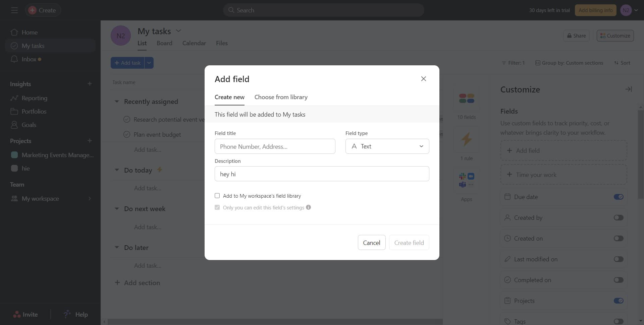The height and width of the screenshot is (325, 644).
Task: Turn off the Due date toggle
Action: point(618,197)
